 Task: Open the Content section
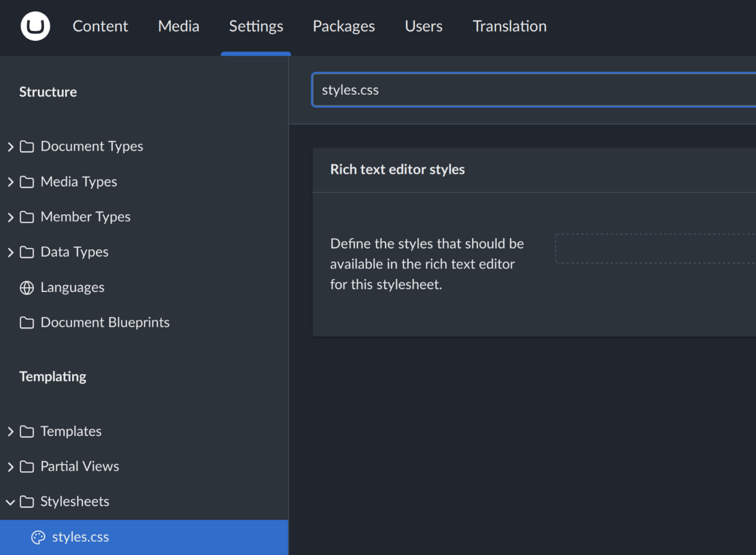click(x=100, y=26)
